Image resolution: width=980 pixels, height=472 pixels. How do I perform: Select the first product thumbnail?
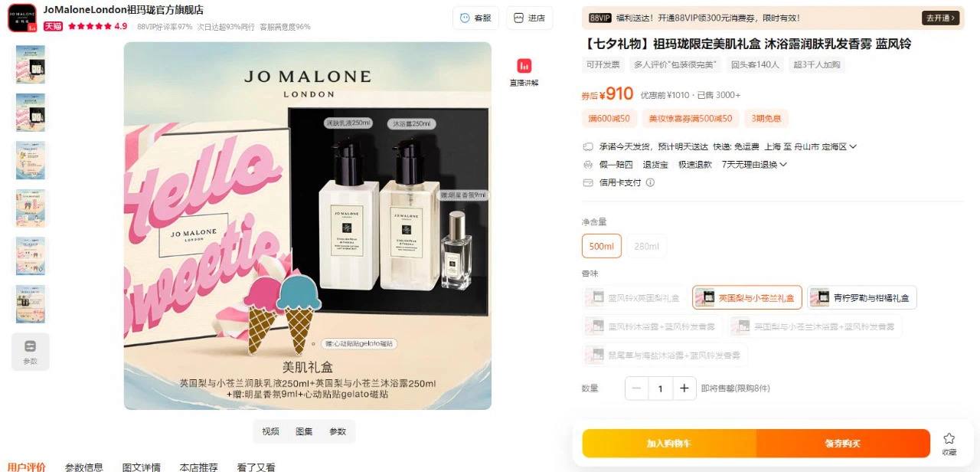31,64
